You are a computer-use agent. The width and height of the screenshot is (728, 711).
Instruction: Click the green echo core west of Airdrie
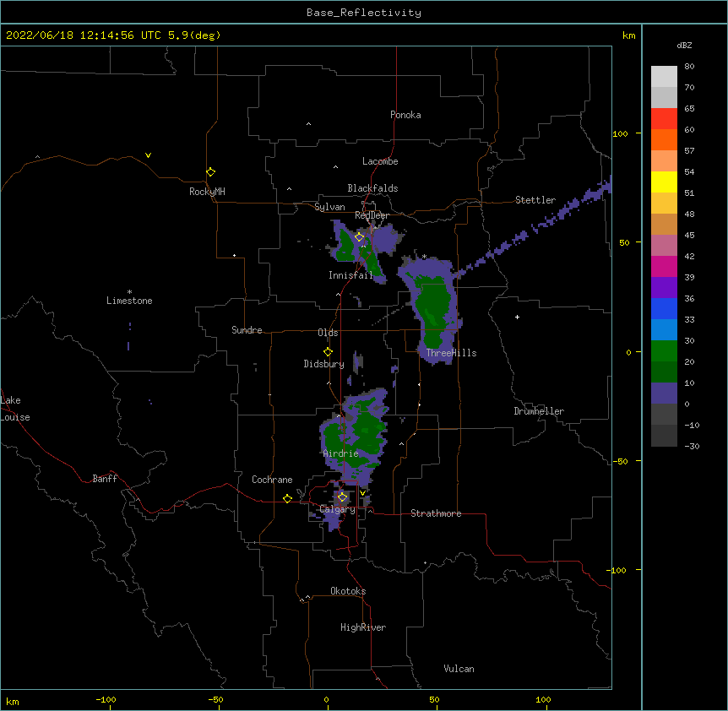click(x=332, y=438)
